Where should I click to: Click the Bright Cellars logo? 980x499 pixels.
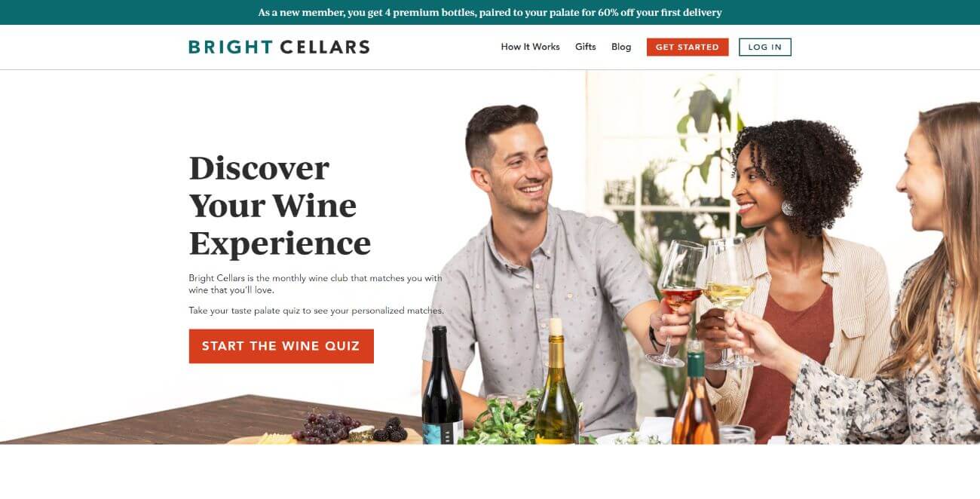279,47
